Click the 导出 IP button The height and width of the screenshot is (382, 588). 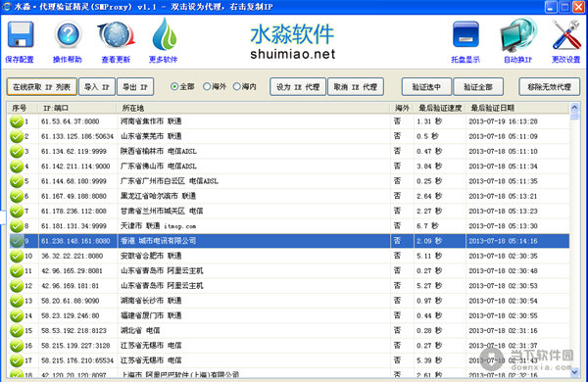tap(135, 87)
